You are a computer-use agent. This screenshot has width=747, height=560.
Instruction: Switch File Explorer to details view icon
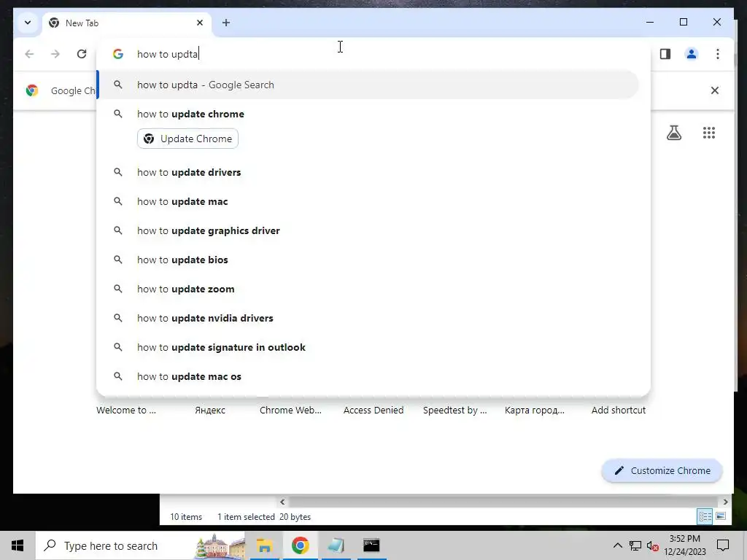(705, 516)
